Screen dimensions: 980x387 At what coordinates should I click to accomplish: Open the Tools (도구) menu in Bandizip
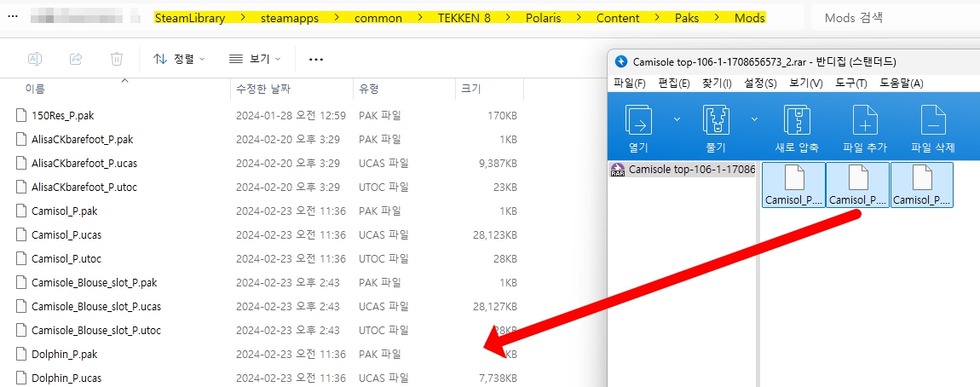(x=850, y=83)
